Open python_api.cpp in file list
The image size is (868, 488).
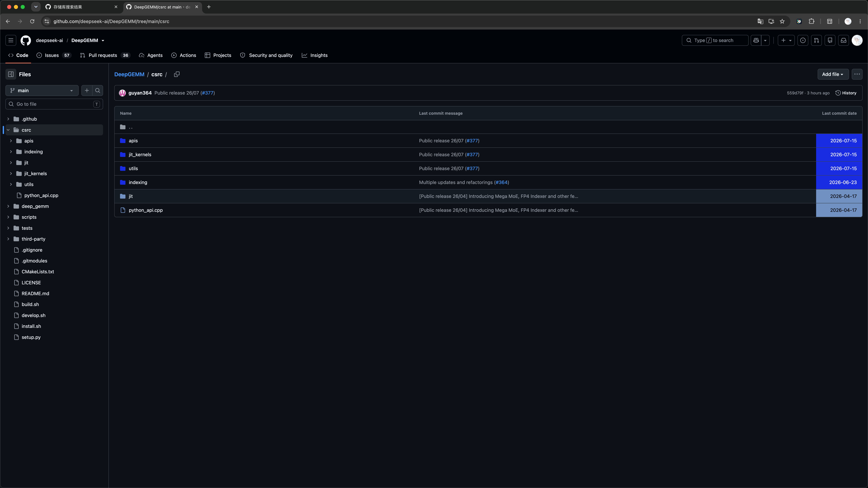coord(146,210)
